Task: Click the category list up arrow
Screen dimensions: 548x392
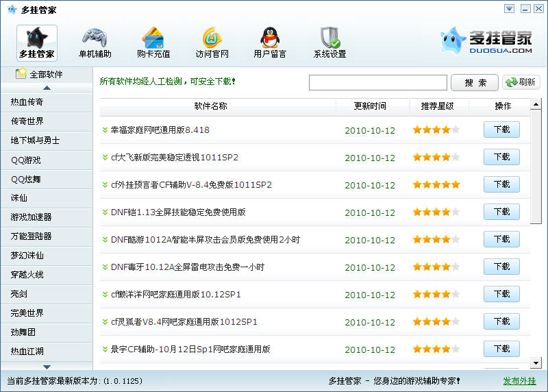Action: coord(47,88)
